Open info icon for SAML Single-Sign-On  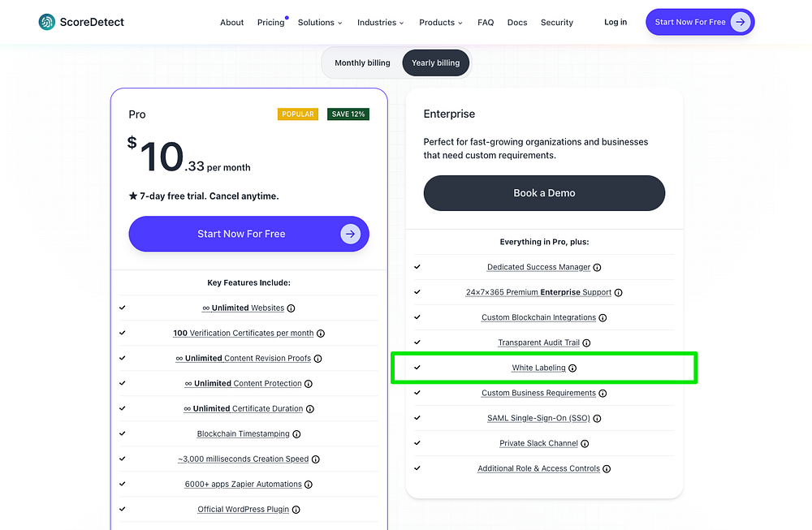coord(597,419)
